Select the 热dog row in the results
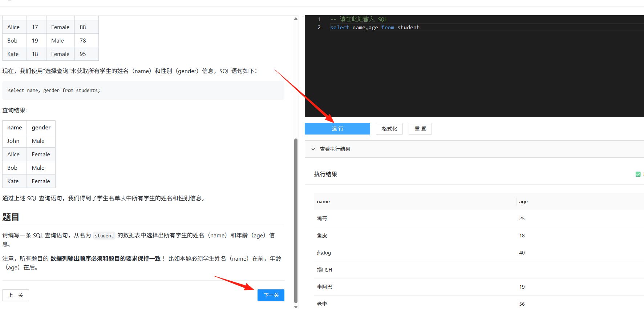644x309 pixels. pyautogui.click(x=479, y=253)
